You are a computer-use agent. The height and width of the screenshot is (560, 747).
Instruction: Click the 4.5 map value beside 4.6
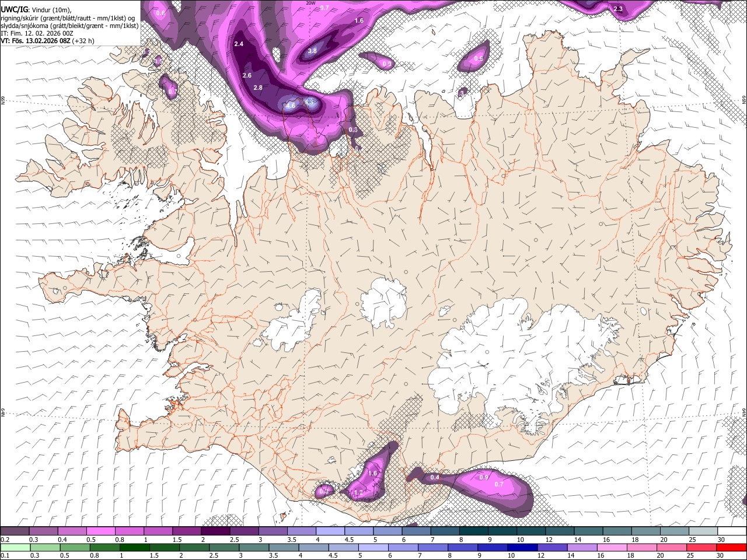pyautogui.click(x=309, y=102)
